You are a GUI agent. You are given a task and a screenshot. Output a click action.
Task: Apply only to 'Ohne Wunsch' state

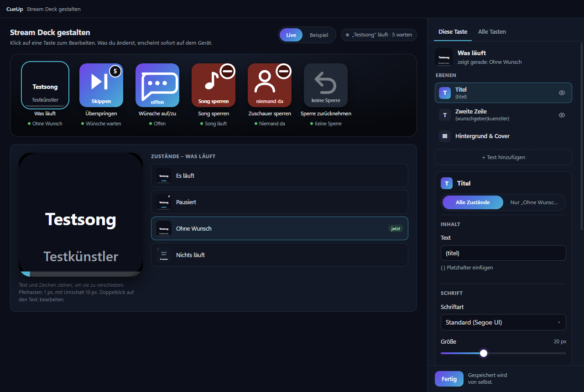[x=534, y=202]
